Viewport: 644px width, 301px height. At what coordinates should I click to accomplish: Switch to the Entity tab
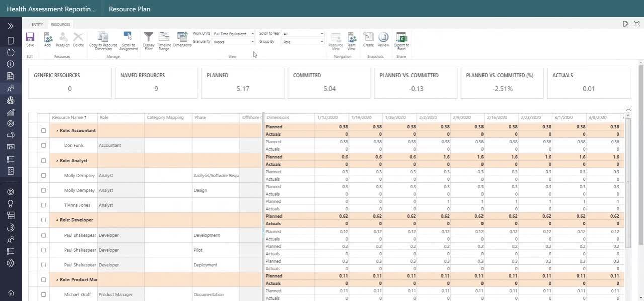pos(37,24)
